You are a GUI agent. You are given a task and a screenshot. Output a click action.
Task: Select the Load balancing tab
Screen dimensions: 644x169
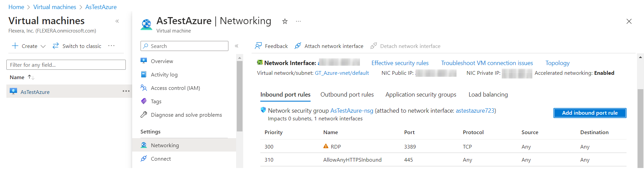[488, 95]
